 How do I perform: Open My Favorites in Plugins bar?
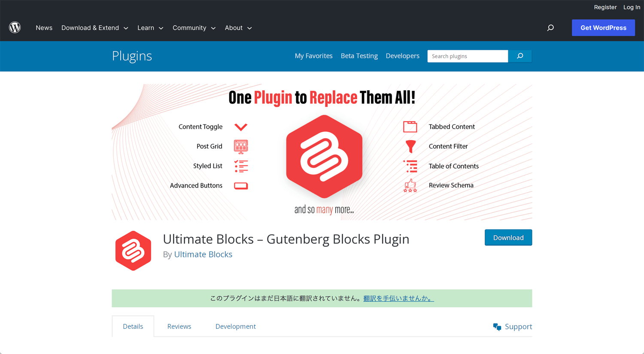(313, 56)
